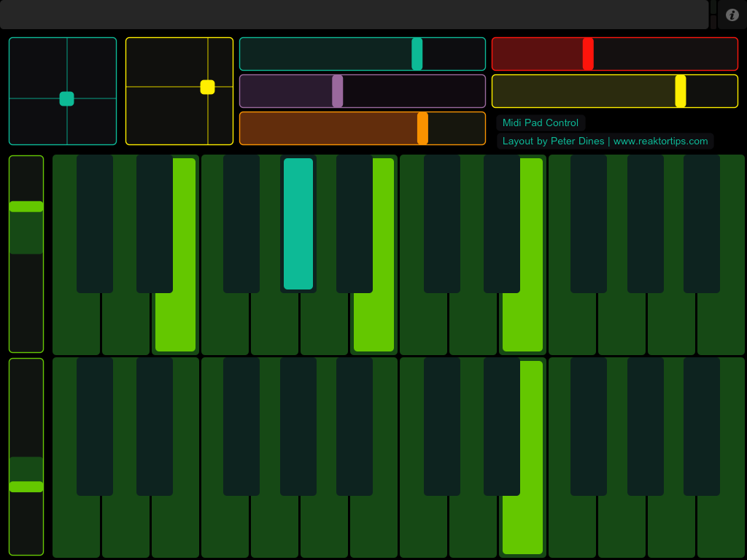
Task: Play the leftmost black key of lower keyboard
Action: click(x=95, y=427)
